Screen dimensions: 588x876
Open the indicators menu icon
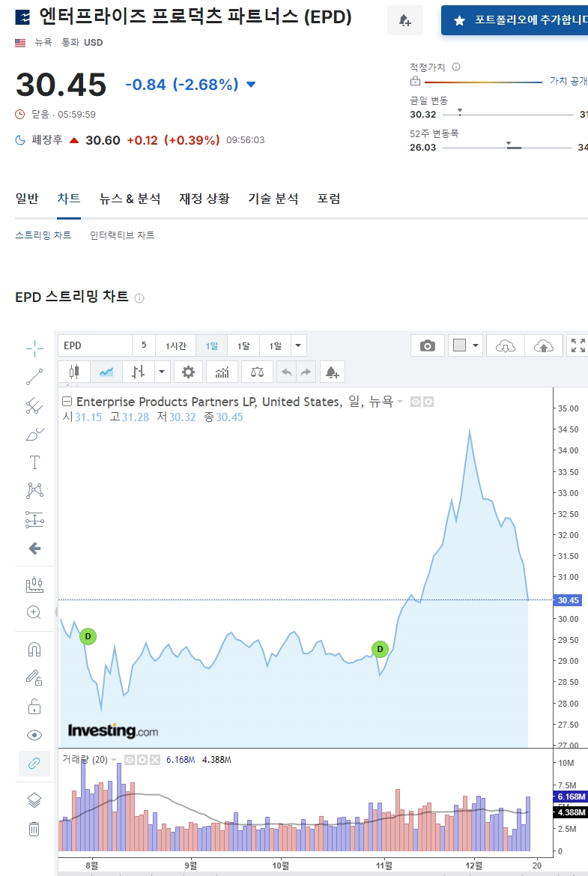[222, 372]
